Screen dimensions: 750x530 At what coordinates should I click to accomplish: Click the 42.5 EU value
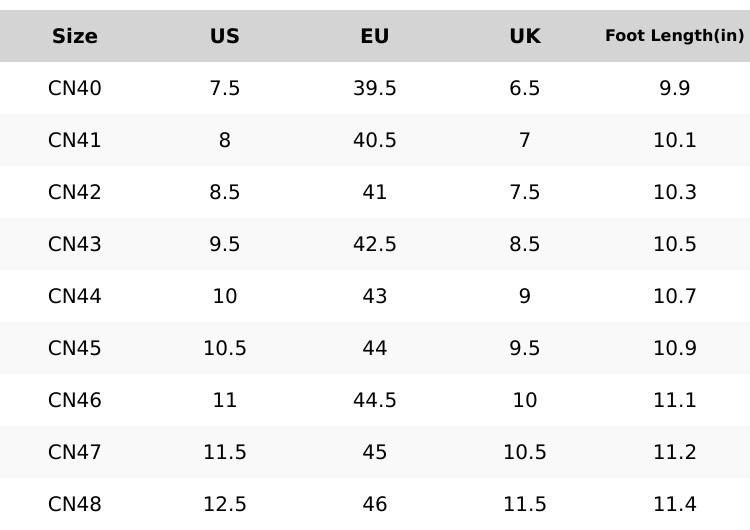(x=375, y=244)
